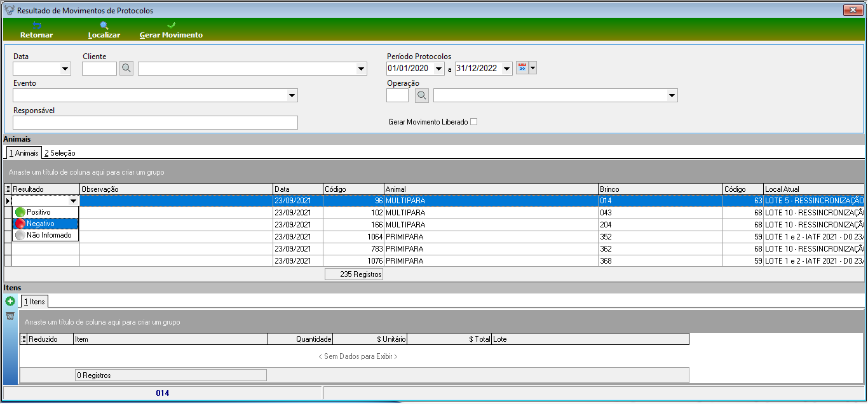Sort by the Local Atual column header

(814, 189)
